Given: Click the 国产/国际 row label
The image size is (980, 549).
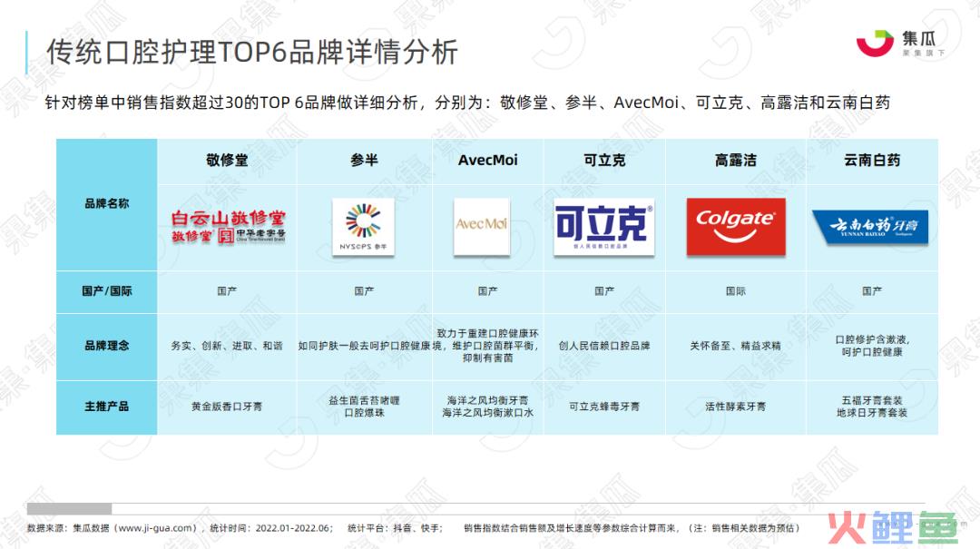Looking at the screenshot, I should tap(107, 290).
